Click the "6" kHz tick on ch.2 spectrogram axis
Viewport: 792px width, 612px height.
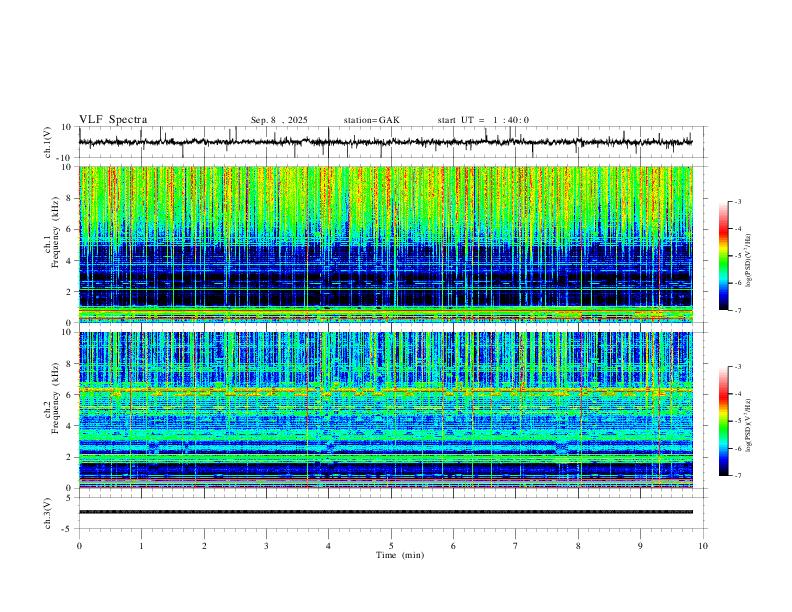69,395
